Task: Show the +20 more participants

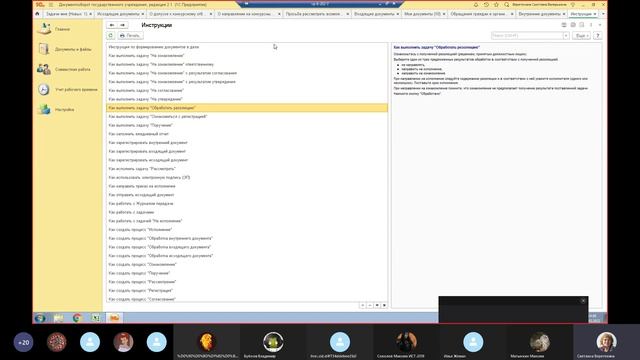Action: pos(24,342)
